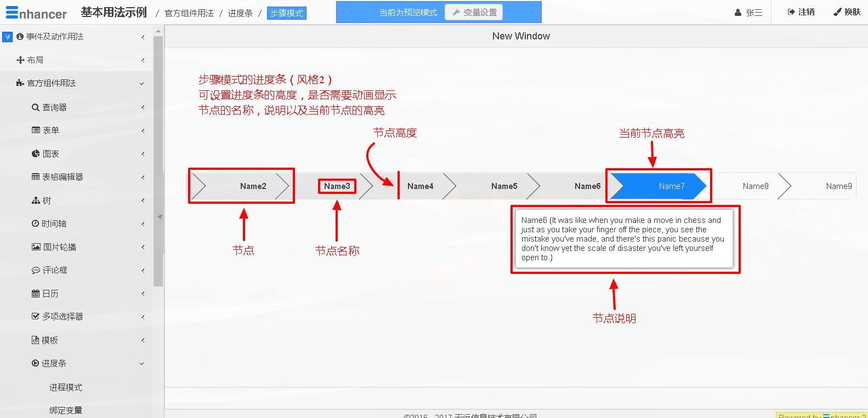Expand the 表单 menu chevron
This screenshot has height=418, width=868.
click(x=143, y=131)
